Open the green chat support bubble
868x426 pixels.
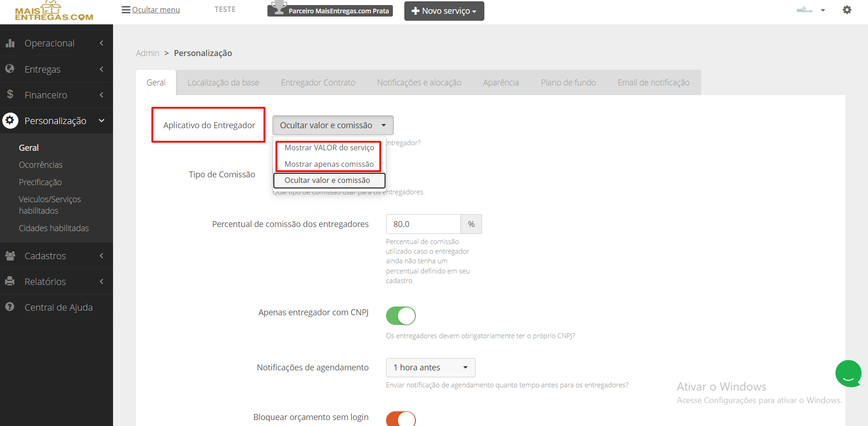click(x=848, y=373)
